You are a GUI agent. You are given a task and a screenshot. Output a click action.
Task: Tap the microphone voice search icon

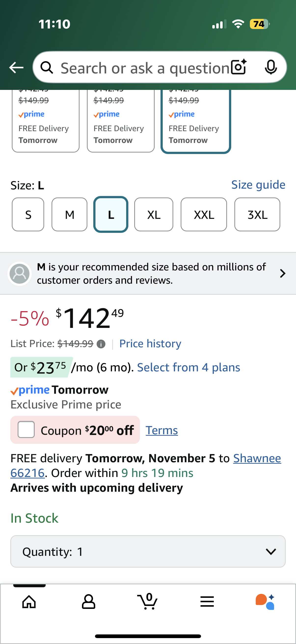click(x=270, y=67)
